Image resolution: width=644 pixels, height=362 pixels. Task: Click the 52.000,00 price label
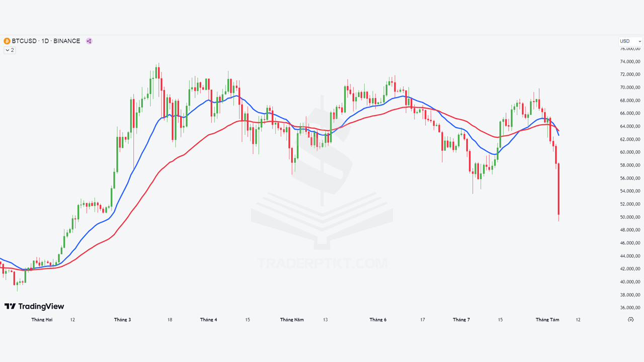click(x=630, y=204)
